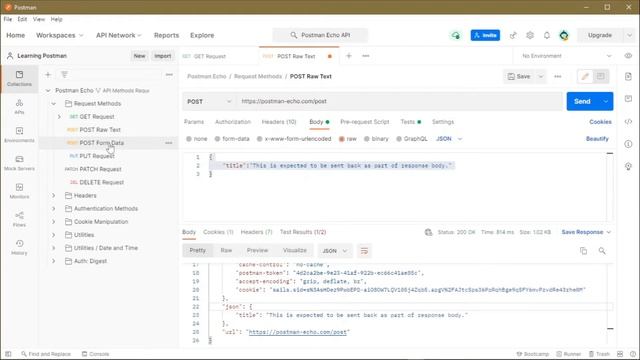Open the Mock Servers sidebar panel
640x360 pixels.
[19, 163]
